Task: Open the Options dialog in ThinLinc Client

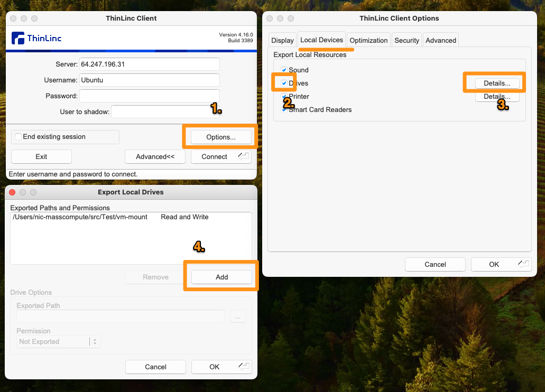Action: coord(221,137)
